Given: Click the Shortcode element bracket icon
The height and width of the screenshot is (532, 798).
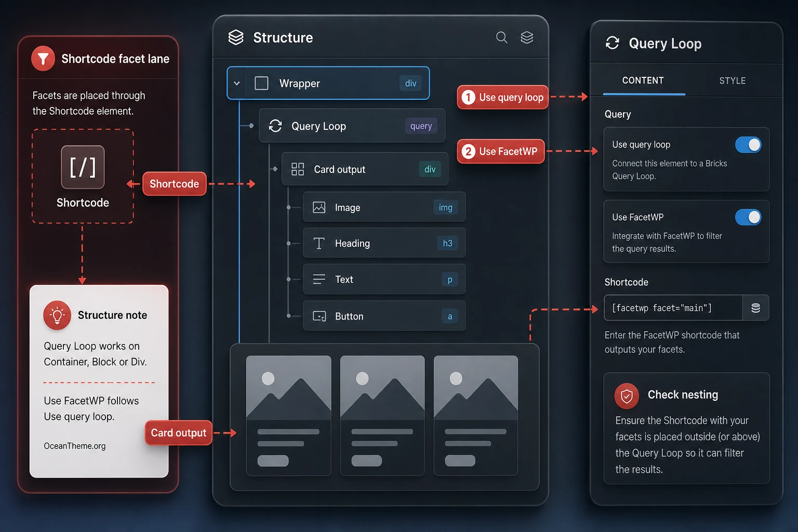Looking at the screenshot, I should [x=83, y=167].
